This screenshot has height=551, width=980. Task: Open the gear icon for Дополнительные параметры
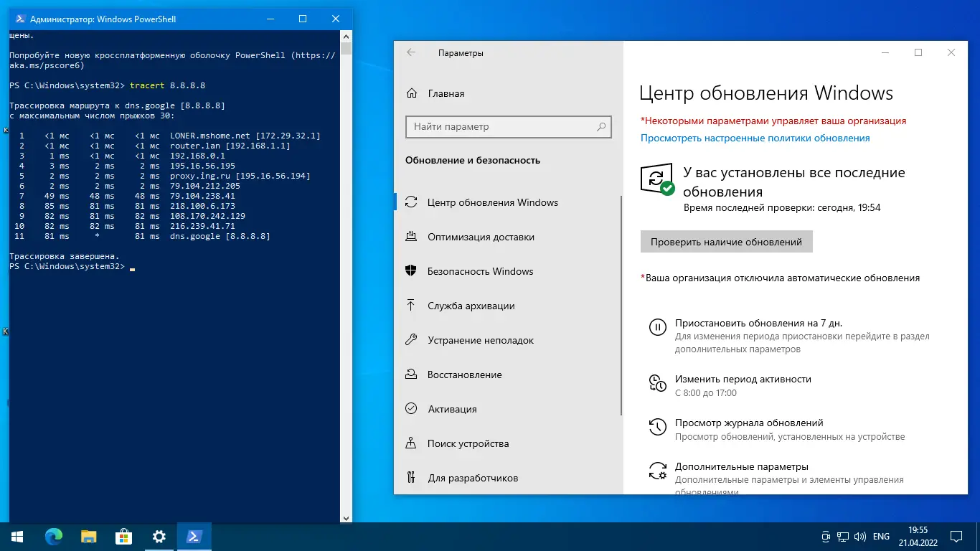(657, 471)
